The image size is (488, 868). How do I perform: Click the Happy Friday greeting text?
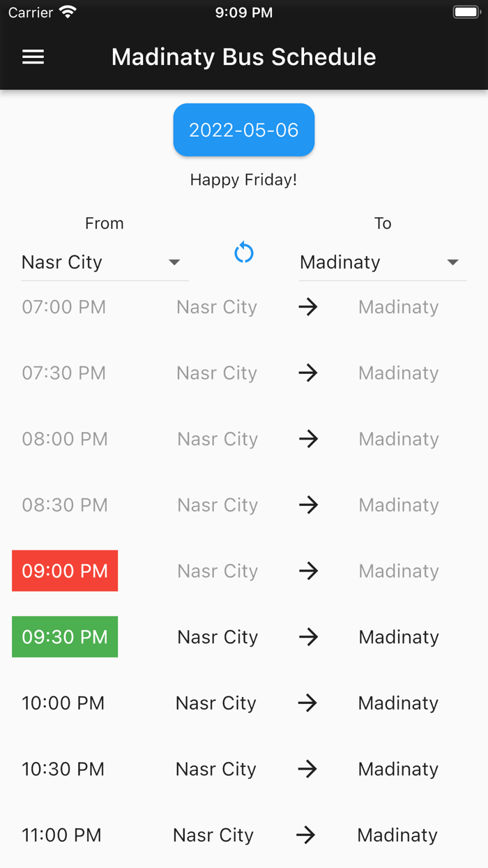(243, 179)
